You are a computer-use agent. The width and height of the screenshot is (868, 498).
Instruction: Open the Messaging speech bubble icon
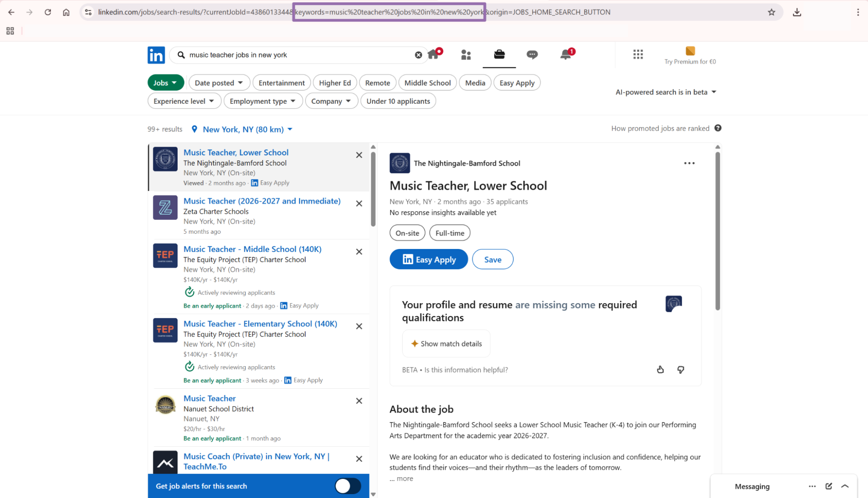pos(532,55)
